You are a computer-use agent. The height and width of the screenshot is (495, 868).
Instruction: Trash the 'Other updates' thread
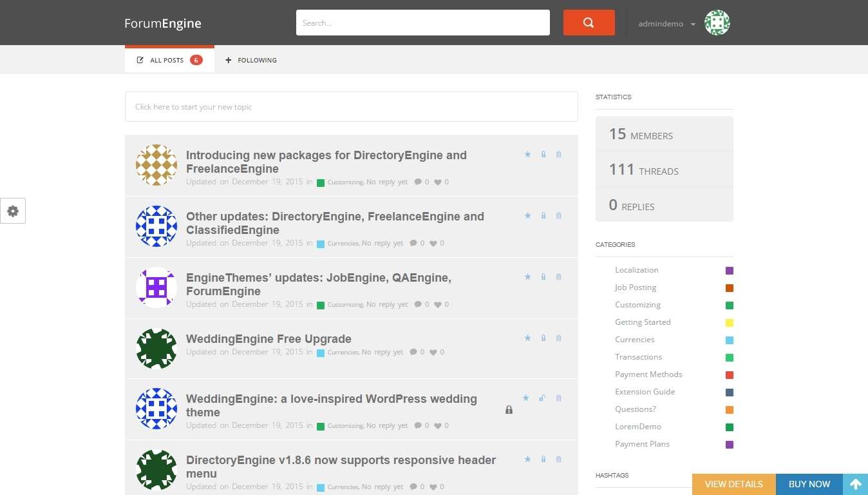(x=558, y=216)
